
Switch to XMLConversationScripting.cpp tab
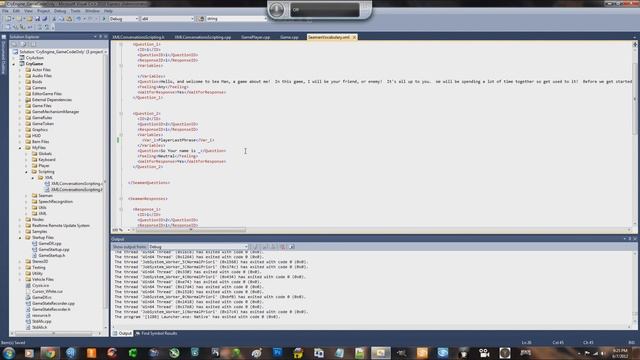(x=203, y=37)
